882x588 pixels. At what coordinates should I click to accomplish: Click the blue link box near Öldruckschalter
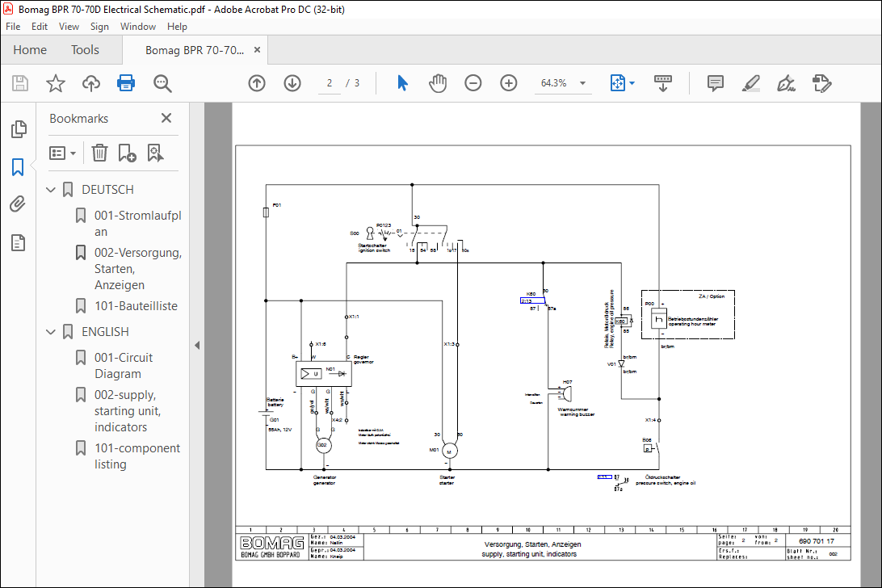604,477
